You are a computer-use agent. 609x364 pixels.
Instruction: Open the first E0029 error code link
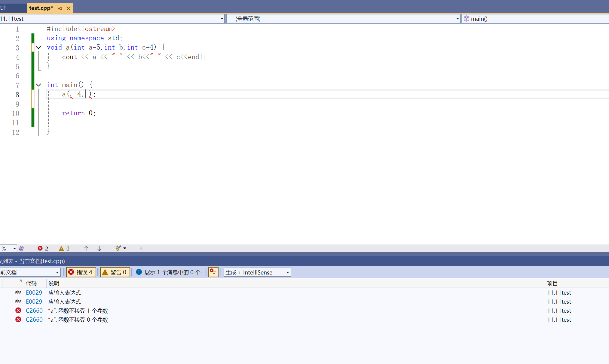click(x=34, y=293)
